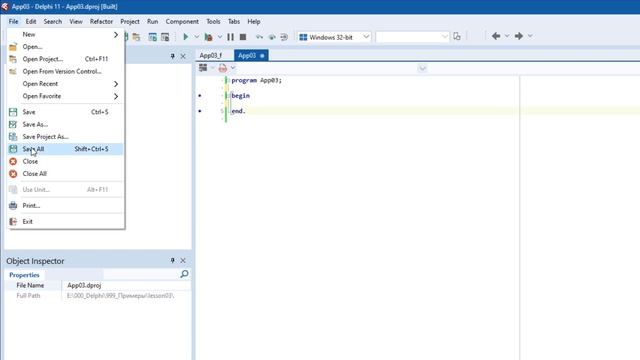Click the Stop program toolbar button
This screenshot has height=360, width=640.
click(x=243, y=37)
